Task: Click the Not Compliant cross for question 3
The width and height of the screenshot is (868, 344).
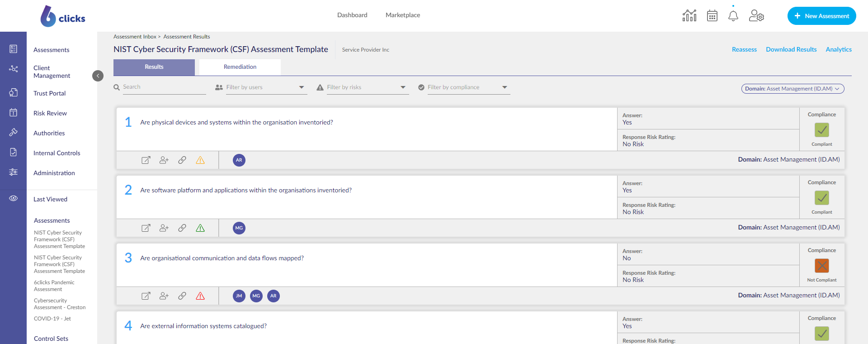Action: (x=822, y=266)
